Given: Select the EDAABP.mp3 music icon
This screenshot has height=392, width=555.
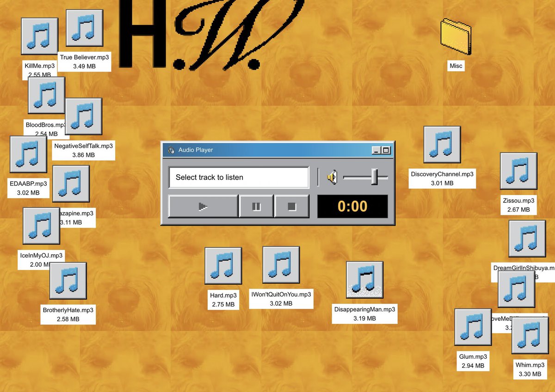Looking at the screenshot, I should pos(28,154).
